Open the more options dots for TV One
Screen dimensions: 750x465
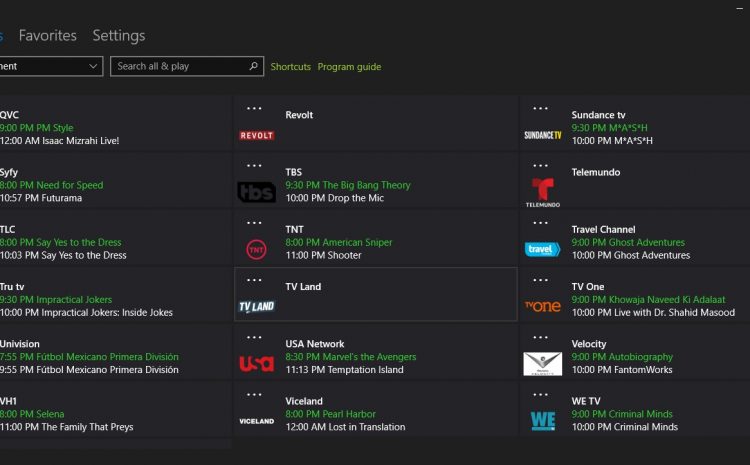[540, 280]
